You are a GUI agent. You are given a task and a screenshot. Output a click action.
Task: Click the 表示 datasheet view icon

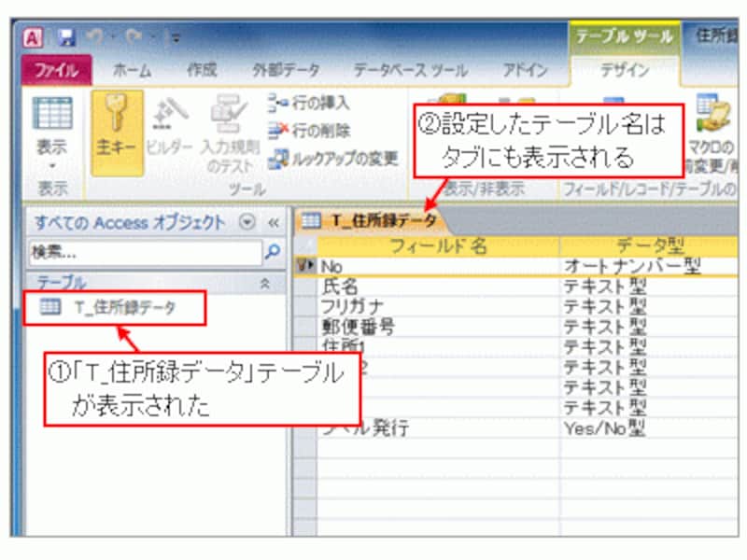click(52, 113)
